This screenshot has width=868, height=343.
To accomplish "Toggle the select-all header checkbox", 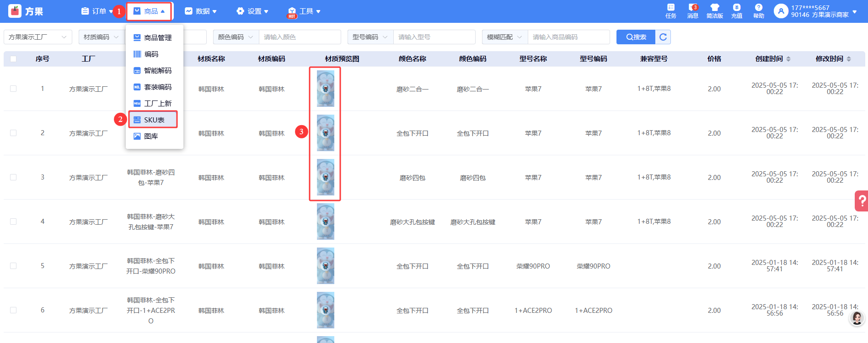I will coord(13,59).
